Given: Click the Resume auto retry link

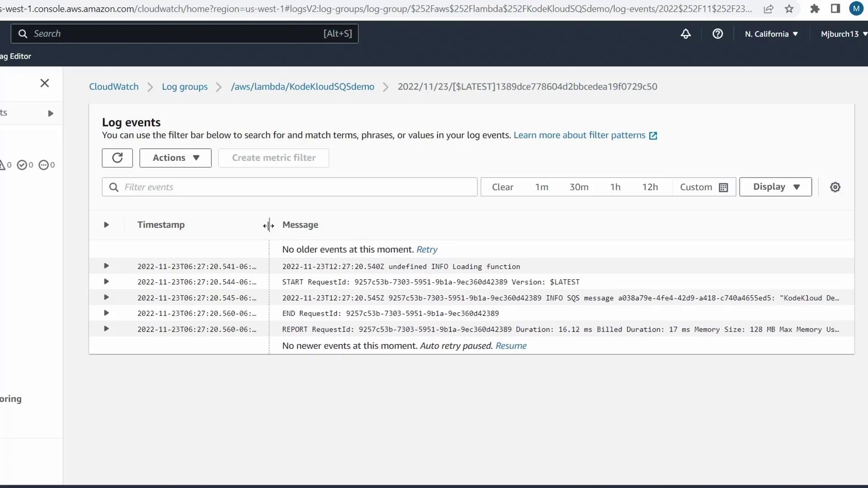Looking at the screenshot, I should point(511,346).
